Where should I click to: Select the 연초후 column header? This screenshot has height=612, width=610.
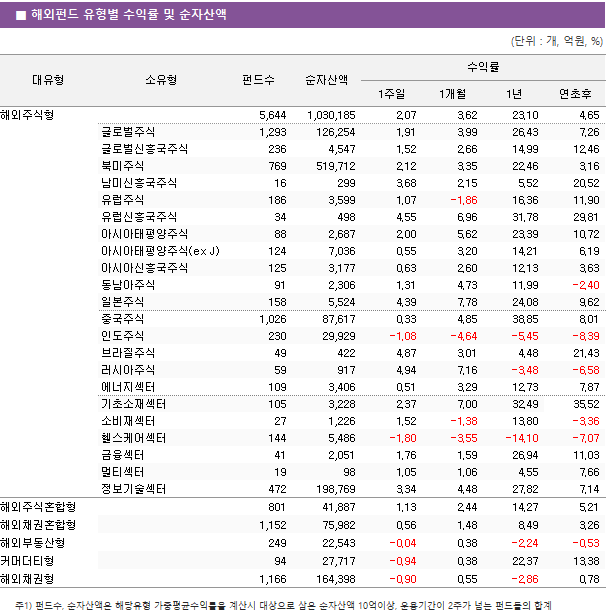click(575, 94)
